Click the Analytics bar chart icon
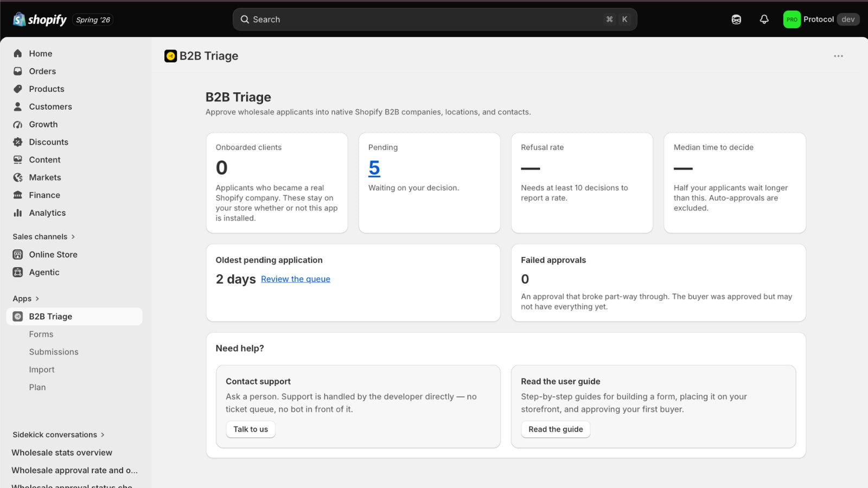868x488 pixels. [x=18, y=213]
